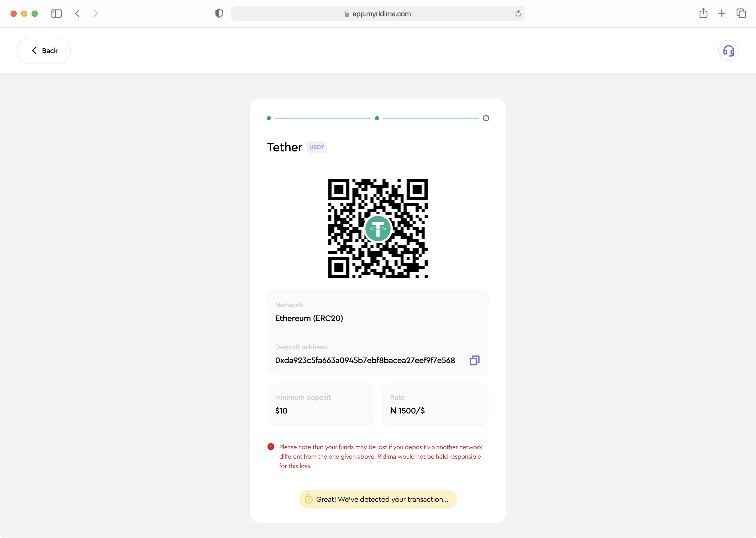Image resolution: width=756 pixels, height=538 pixels.
Task: Click the transaction detected status pill
Action: pyautogui.click(x=378, y=499)
